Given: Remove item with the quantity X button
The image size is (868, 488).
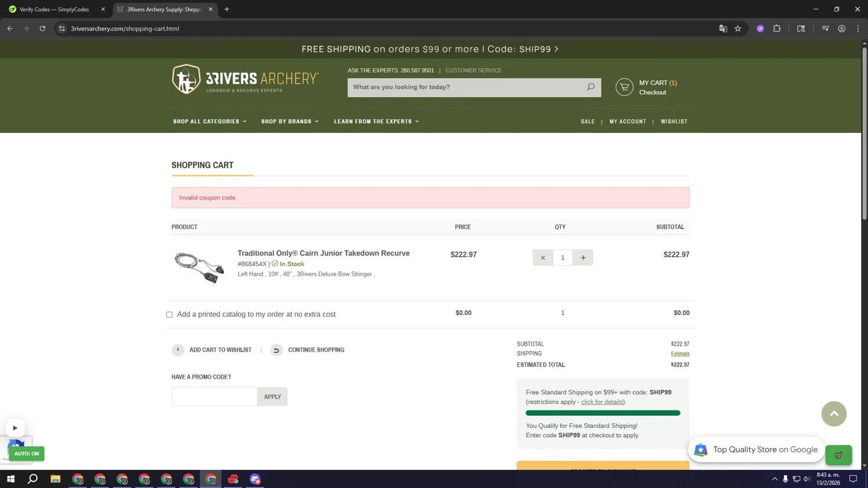Looking at the screenshot, I should click(542, 257).
